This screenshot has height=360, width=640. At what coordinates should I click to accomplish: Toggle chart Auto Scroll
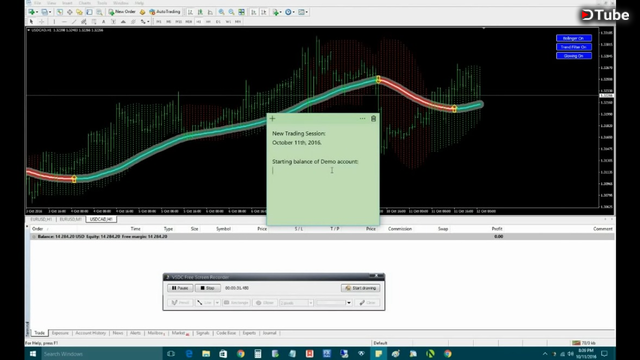pyautogui.click(x=253, y=12)
